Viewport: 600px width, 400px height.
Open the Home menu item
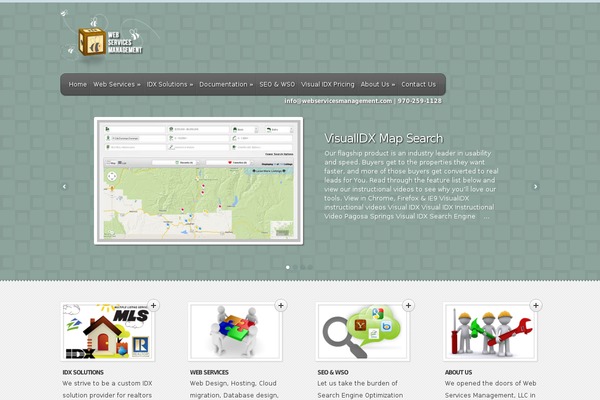[x=78, y=84]
